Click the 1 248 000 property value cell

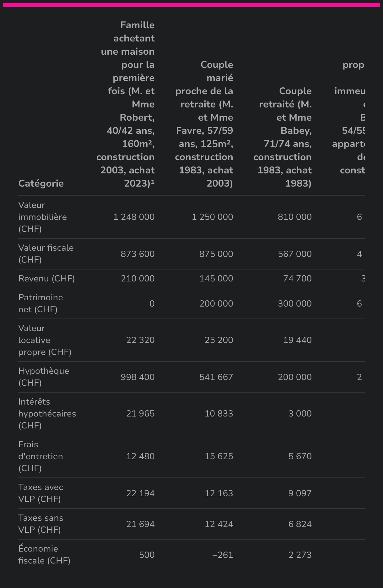pyautogui.click(x=134, y=217)
